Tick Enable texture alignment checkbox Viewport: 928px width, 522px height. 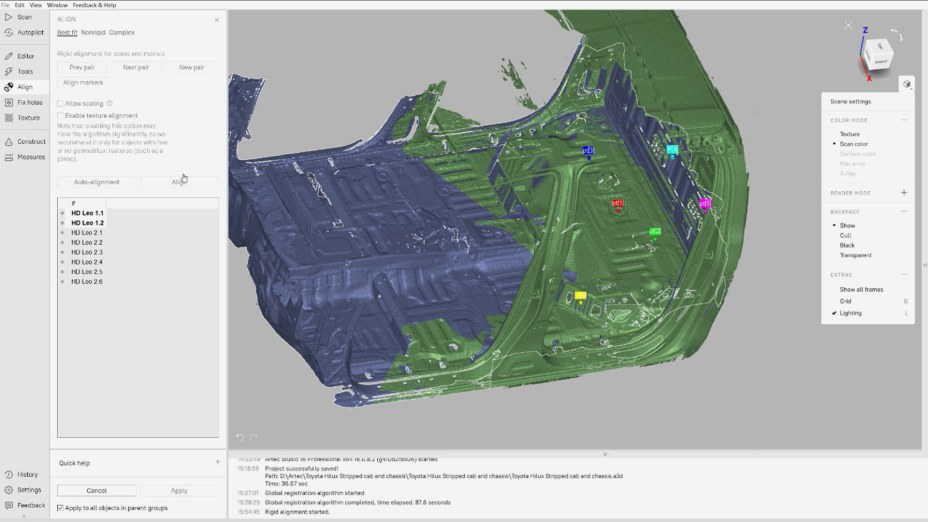point(60,116)
